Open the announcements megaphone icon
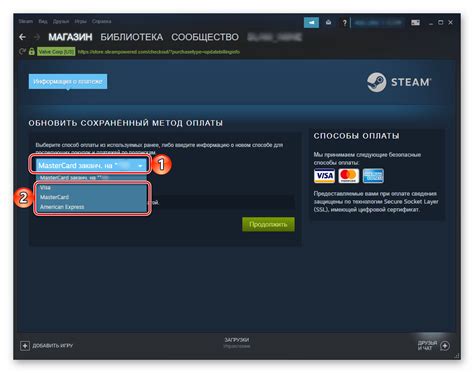This screenshot has width=474, height=373. click(311, 23)
